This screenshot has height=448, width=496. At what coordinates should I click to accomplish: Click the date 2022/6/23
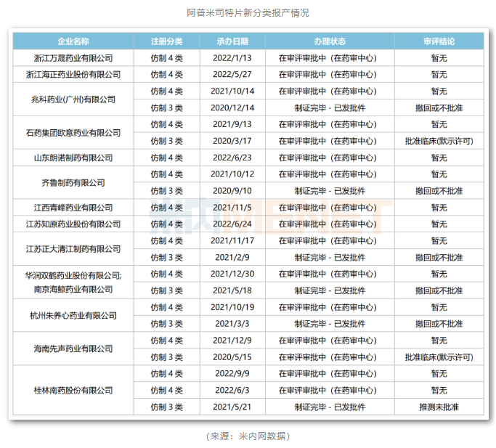click(x=232, y=158)
